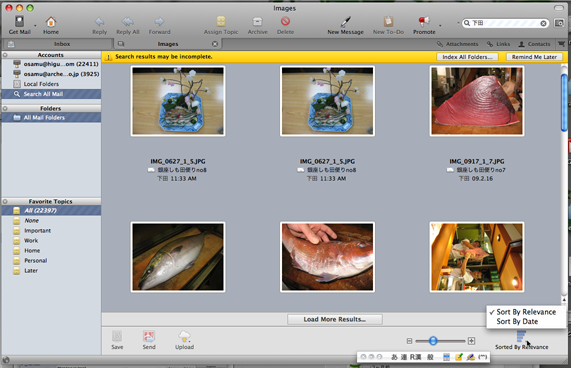571x368 pixels.
Task: Select the osamu@arche...o.jp account
Action: point(51,74)
